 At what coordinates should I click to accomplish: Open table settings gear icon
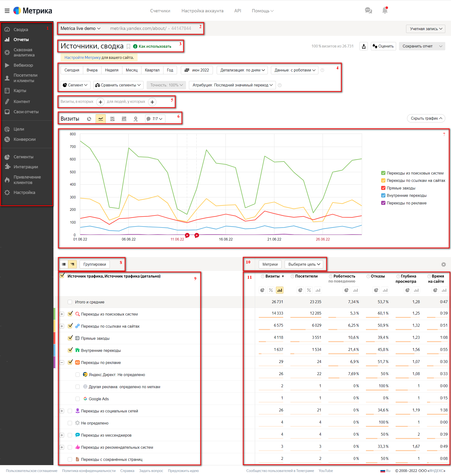pyautogui.click(x=444, y=264)
